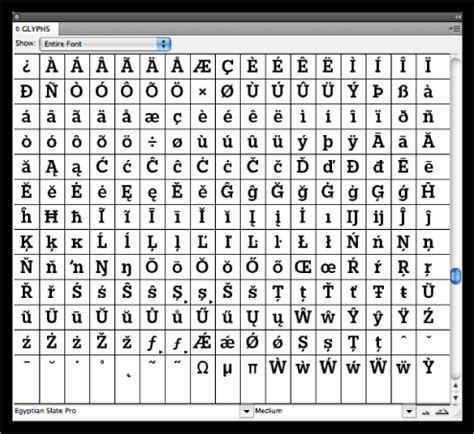Select the Ǿ capital O-slash acute glyph
The height and width of the screenshot is (434, 474).
[x=253, y=343]
